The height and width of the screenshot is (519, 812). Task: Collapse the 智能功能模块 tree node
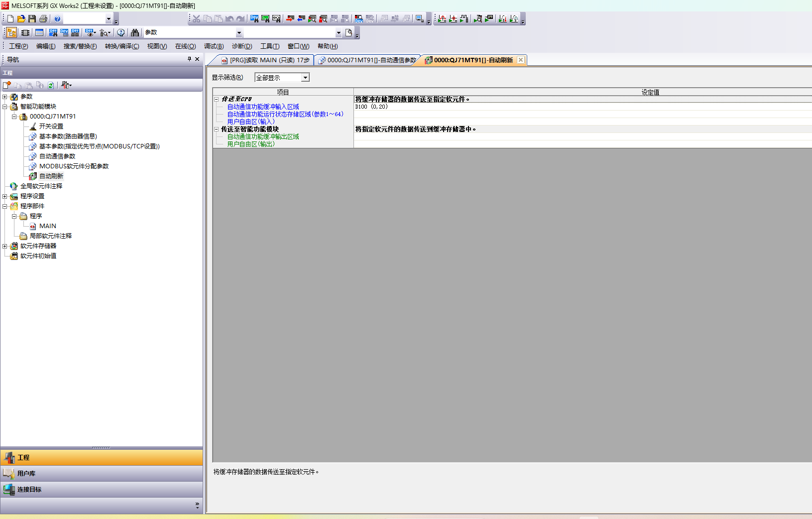(5, 107)
